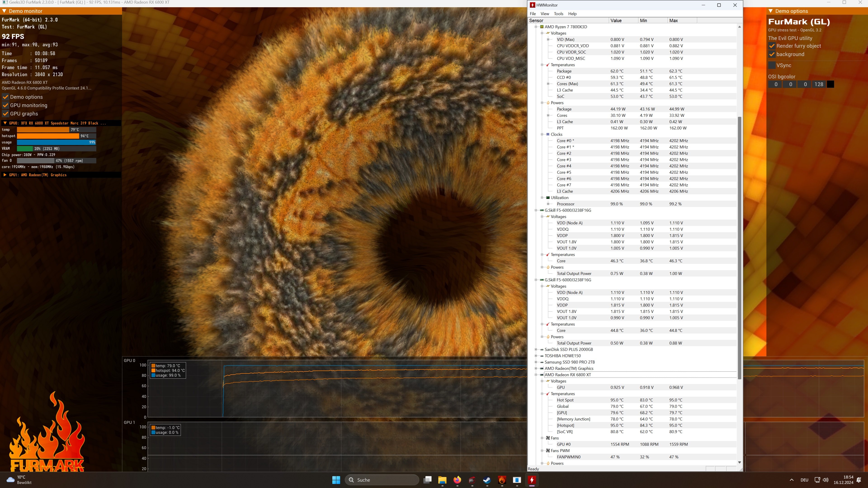Disable the GPU graphs checkbox
The height and width of the screenshot is (488, 868).
tap(6, 114)
